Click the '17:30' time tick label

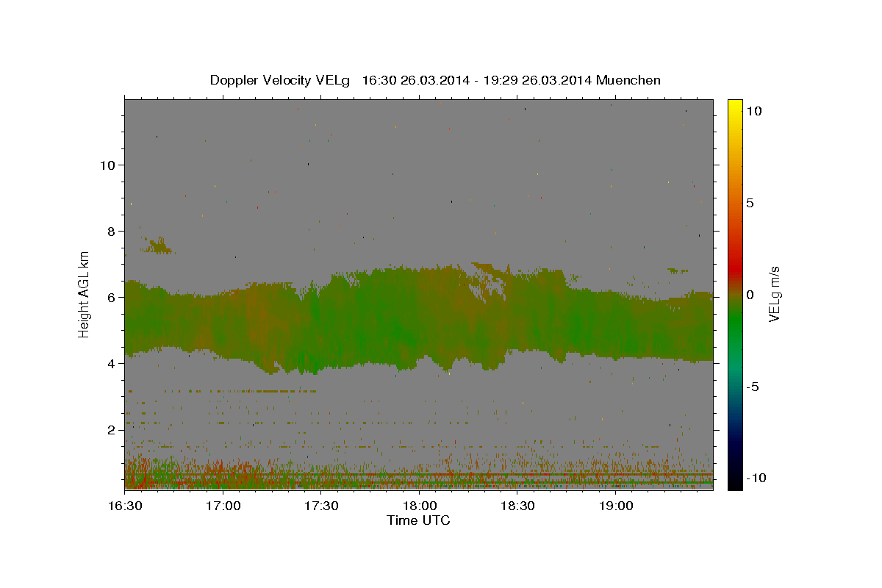coord(321,506)
